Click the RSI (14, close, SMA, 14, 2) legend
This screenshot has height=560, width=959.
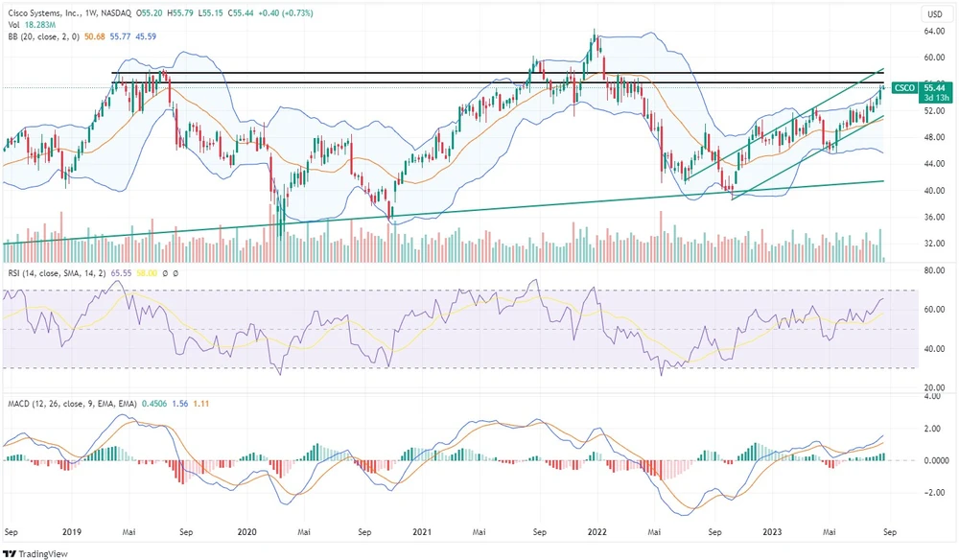57,273
